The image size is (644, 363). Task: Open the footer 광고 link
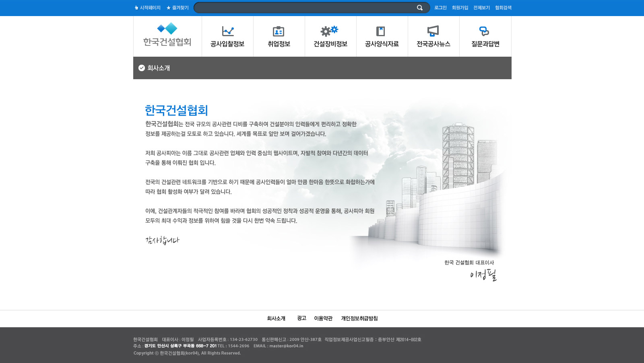[x=301, y=318]
